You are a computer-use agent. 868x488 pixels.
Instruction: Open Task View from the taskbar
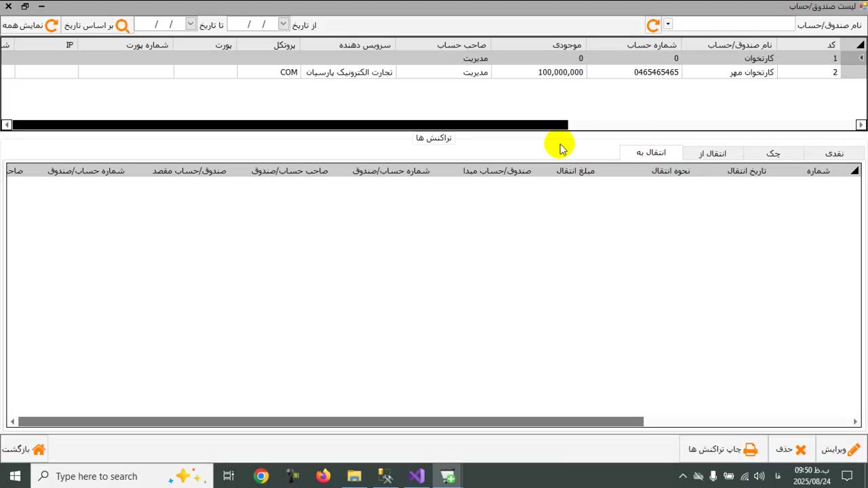(x=229, y=476)
